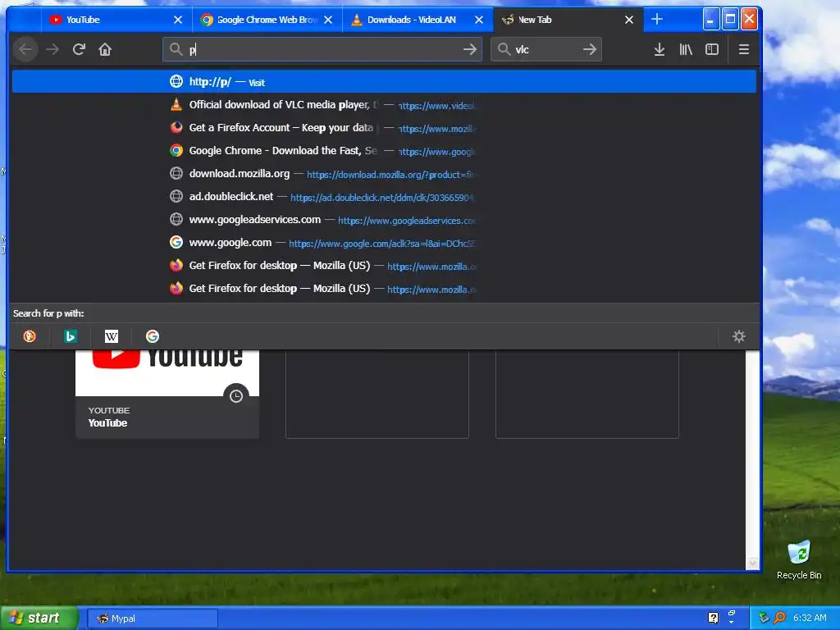Click the Forward navigation arrow
Screen dimensions: 840x630
tap(52, 49)
